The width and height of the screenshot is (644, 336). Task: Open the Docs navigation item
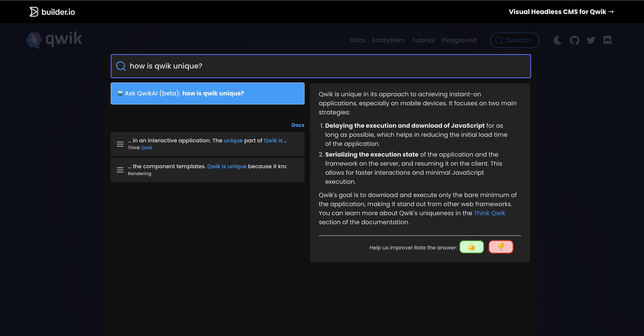click(x=358, y=40)
